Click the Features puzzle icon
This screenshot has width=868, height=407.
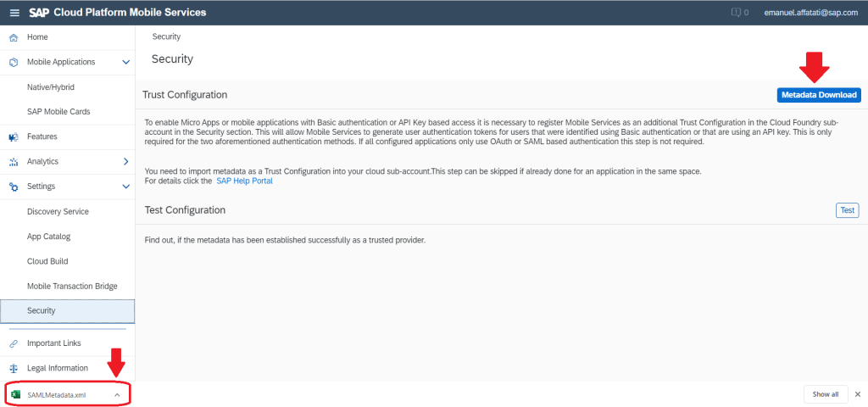14,137
